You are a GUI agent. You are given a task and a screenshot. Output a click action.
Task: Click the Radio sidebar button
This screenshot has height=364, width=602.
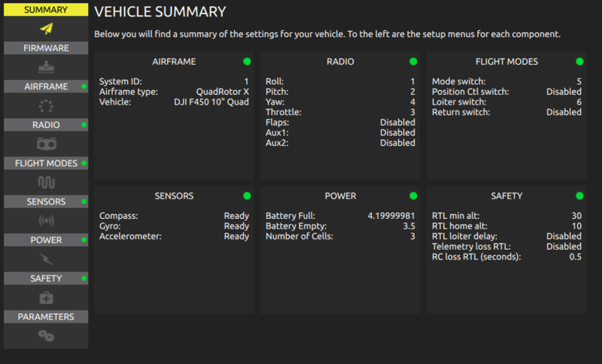(x=46, y=125)
